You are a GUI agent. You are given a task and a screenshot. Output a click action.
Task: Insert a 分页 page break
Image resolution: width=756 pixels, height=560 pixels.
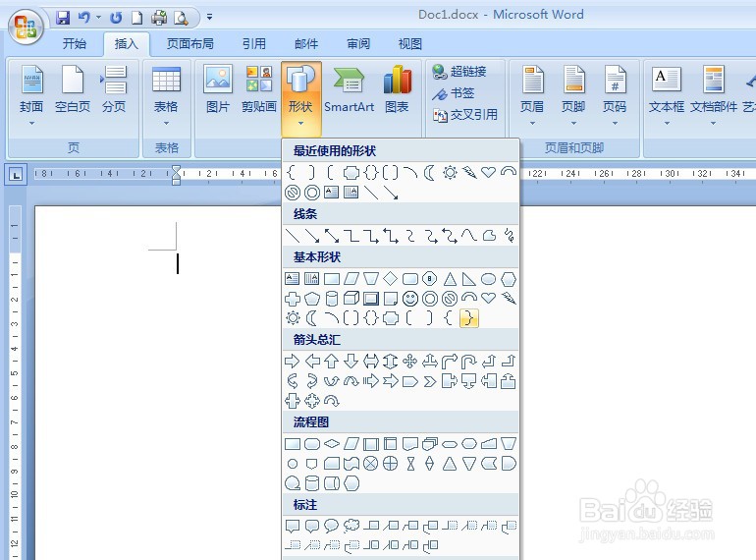(x=114, y=89)
